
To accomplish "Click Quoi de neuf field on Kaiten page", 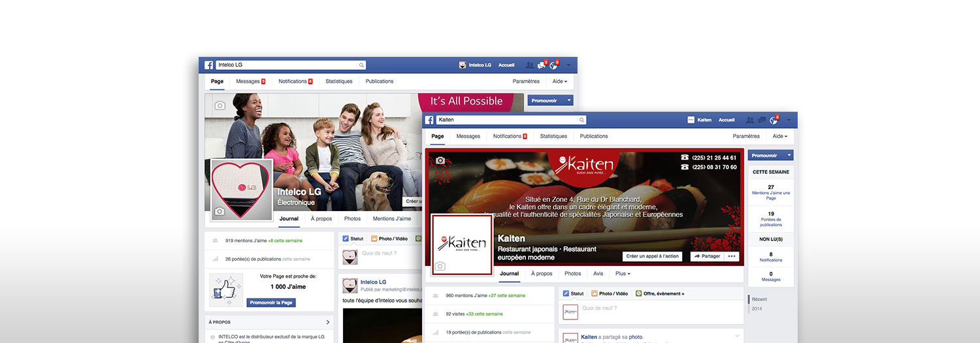I will [651, 312].
